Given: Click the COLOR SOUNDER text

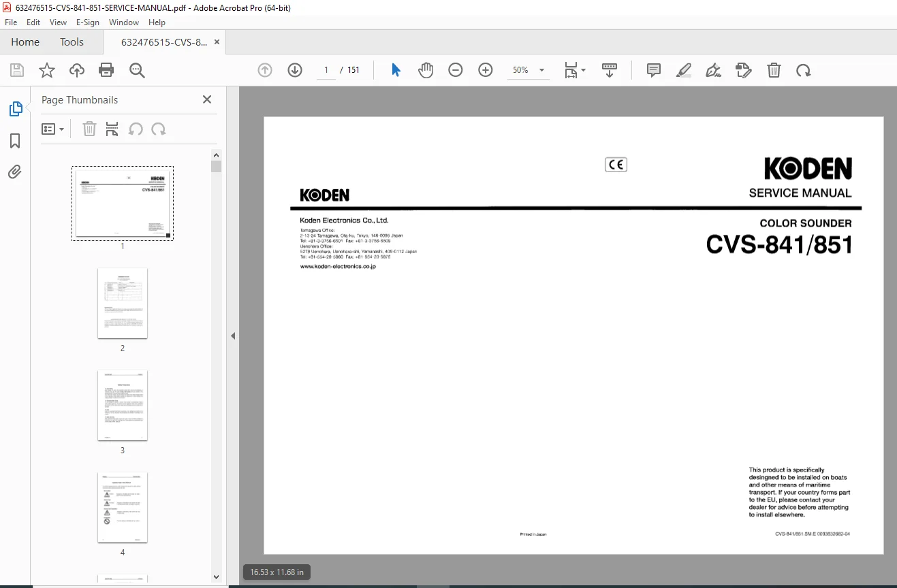Looking at the screenshot, I should pyautogui.click(x=806, y=223).
